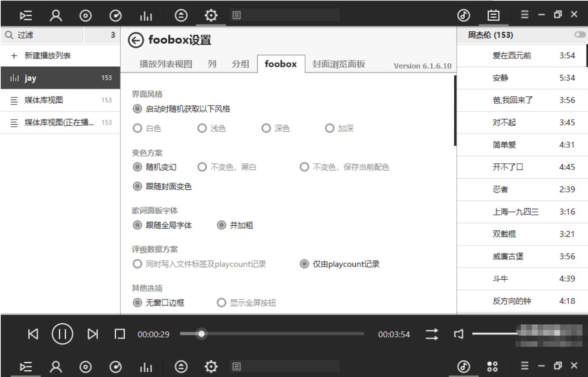Viewport: 588px width, 377px height.
Task: Create a playlist with 新建播放列表
Action: coord(60,56)
